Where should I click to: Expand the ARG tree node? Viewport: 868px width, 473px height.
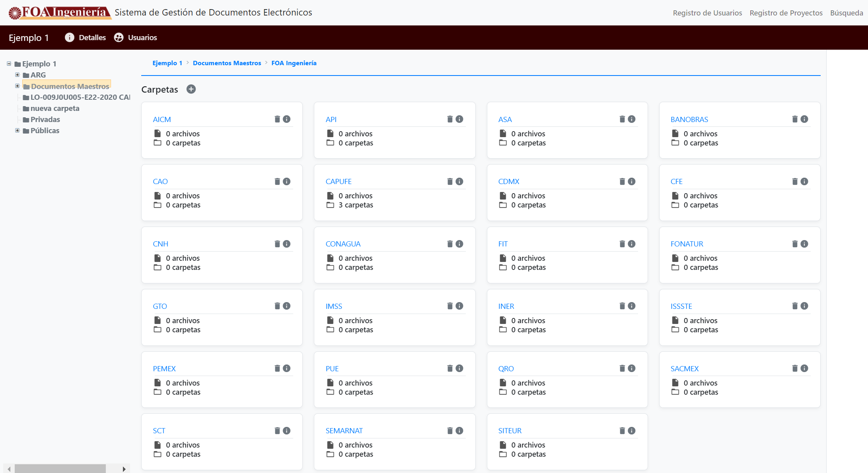[x=17, y=75]
